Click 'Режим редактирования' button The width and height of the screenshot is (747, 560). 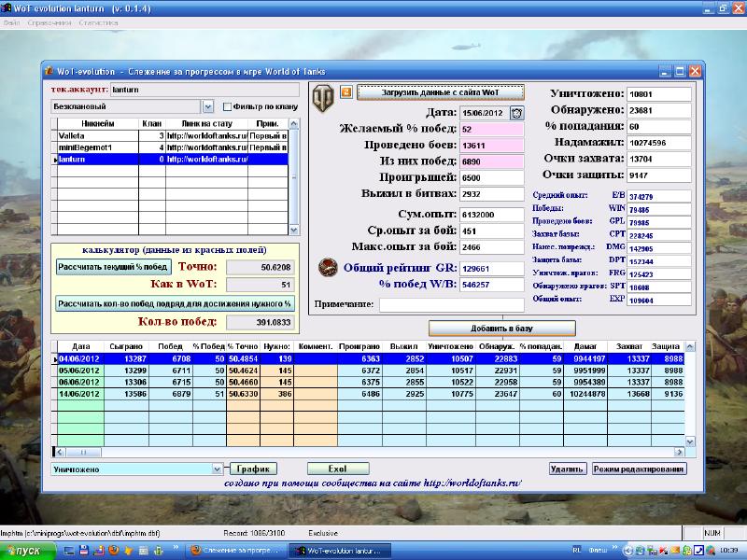(639, 469)
